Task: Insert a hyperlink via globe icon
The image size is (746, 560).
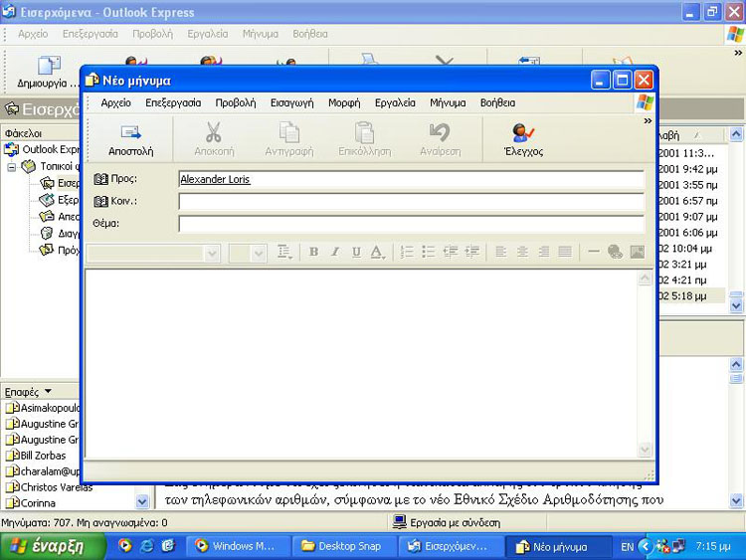Action: 615,252
